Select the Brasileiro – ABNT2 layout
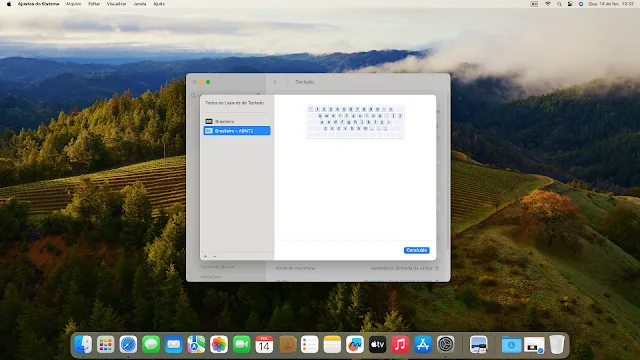 click(x=237, y=131)
